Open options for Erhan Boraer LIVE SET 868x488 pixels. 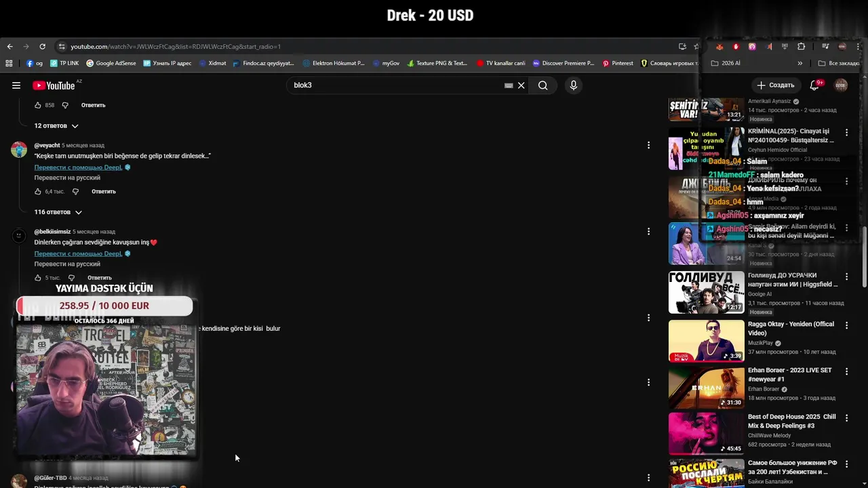(x=846, y=371)
